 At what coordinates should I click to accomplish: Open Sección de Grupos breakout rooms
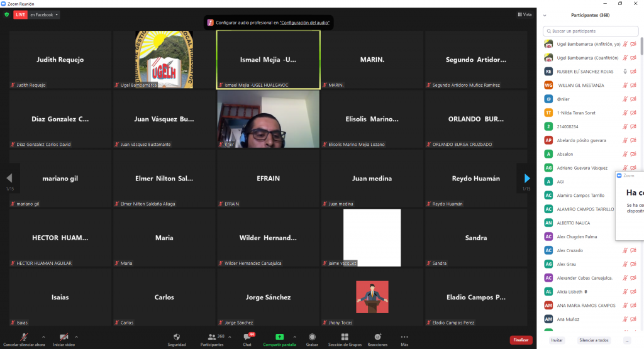point(344,338)
